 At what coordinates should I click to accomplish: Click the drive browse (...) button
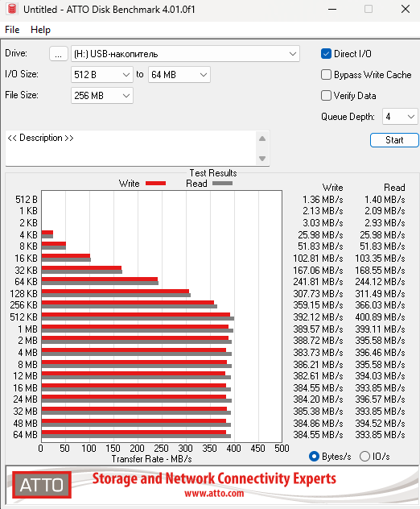click(x=59, y=54)
